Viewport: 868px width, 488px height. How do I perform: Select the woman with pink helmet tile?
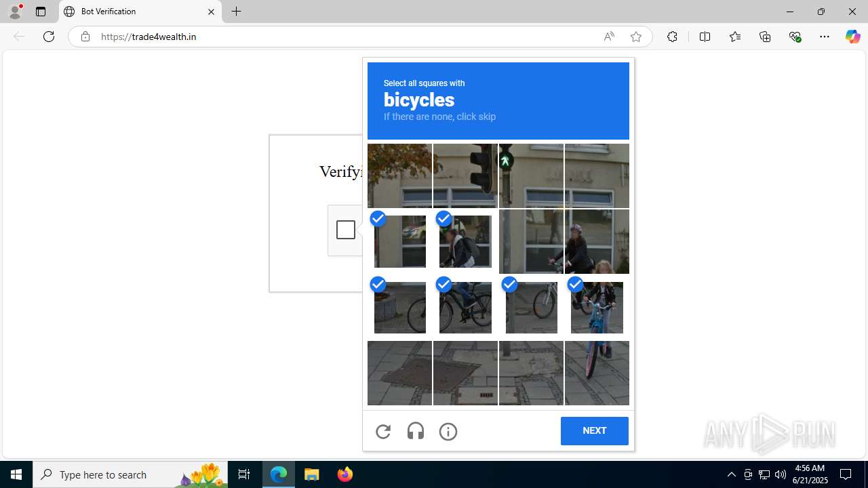(597, 241)
